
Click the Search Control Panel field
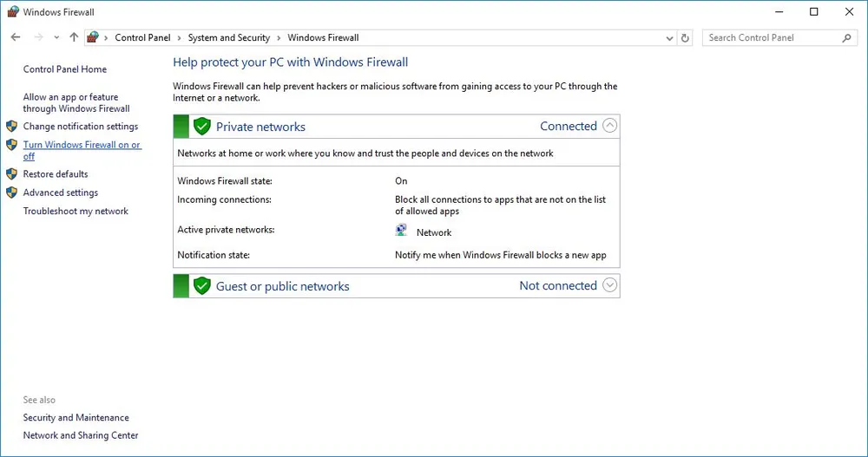click(771, 38)
